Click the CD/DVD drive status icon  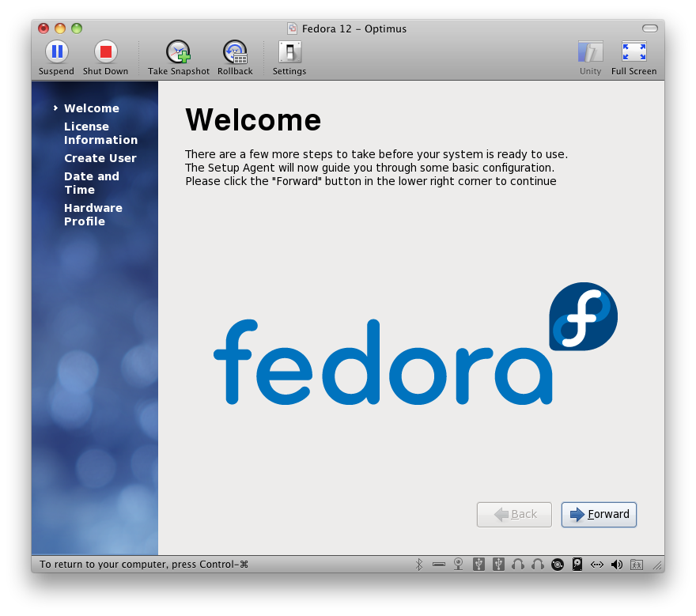tap(558, 565)
